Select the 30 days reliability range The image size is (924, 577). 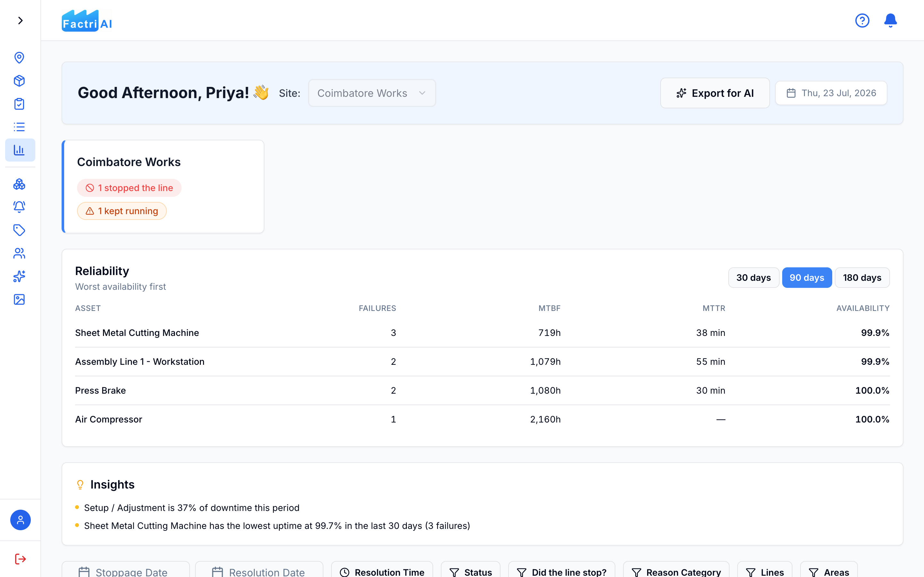753,277
